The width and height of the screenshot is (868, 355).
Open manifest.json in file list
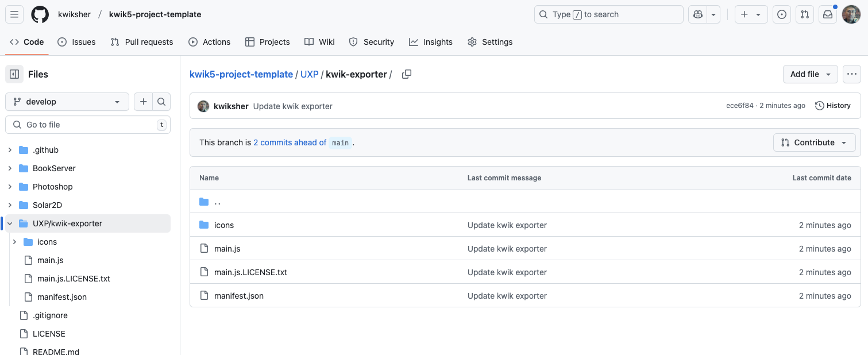click(x=239, y=296)
